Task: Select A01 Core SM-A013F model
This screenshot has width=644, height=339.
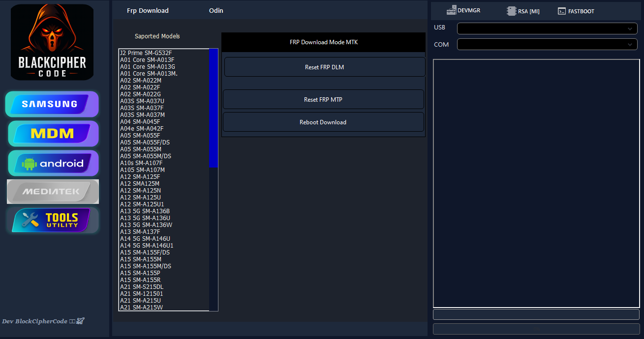Action: click(x=147, y=59)
